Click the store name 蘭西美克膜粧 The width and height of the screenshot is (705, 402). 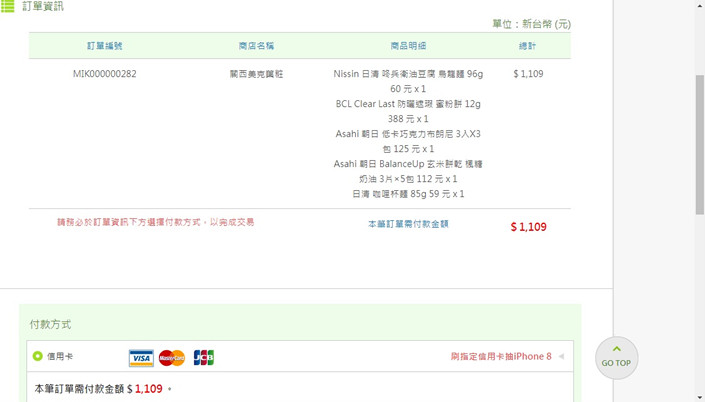point(256,74)
